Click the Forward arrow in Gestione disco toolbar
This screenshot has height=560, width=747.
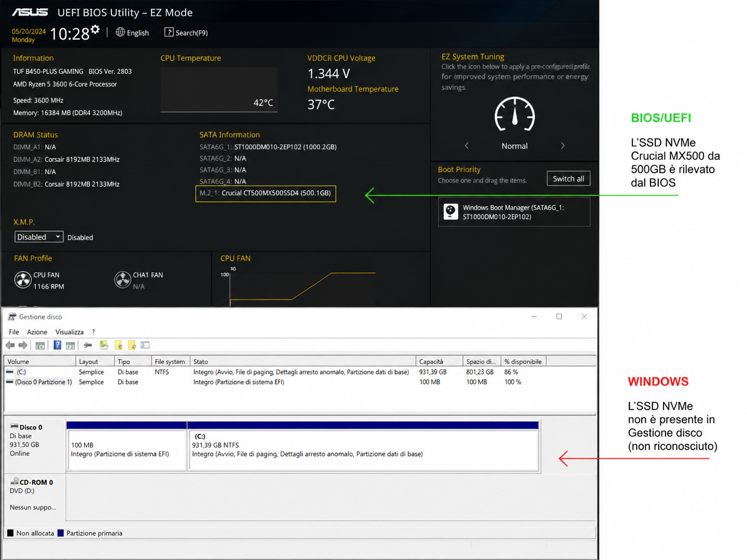coord(23,345)
